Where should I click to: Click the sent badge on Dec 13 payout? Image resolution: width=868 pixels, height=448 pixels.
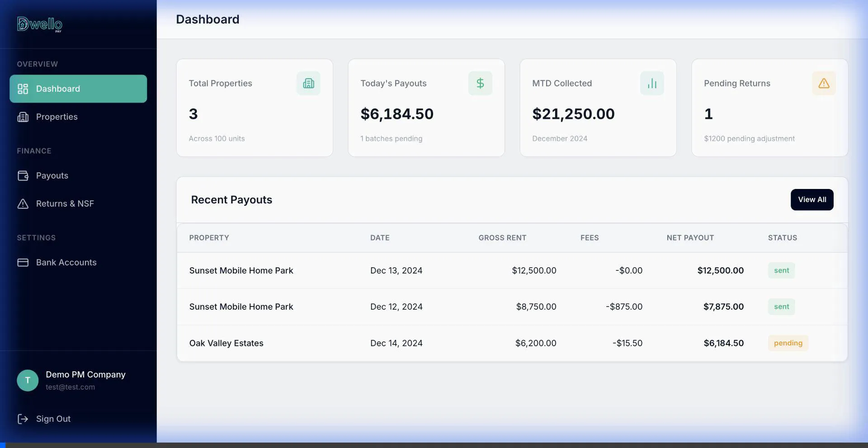[781, 270]
